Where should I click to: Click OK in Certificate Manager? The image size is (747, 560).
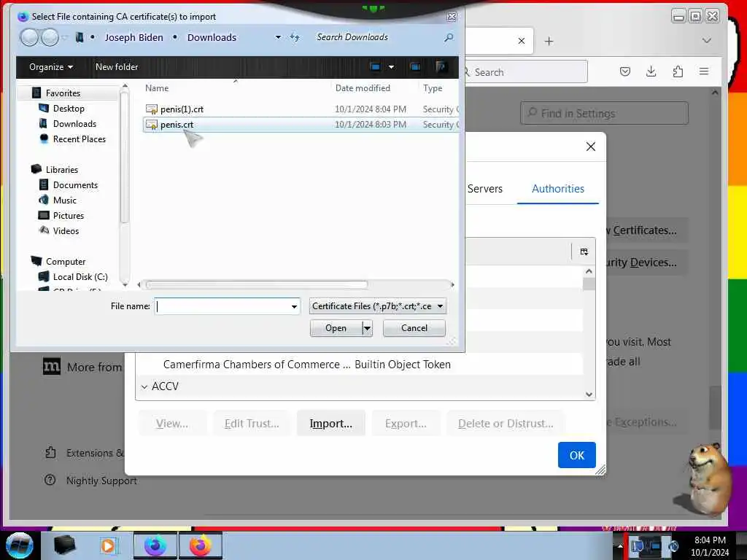pyautogui.click(x=576, y=455)
